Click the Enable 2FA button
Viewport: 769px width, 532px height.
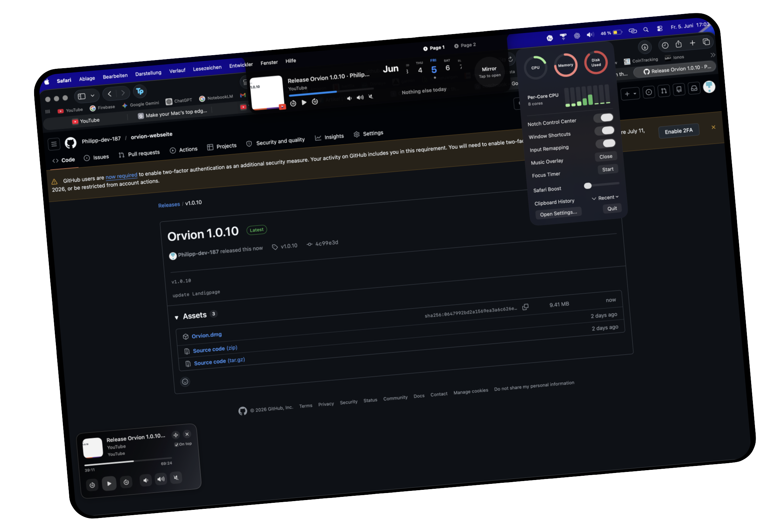[x=678, y=131]
